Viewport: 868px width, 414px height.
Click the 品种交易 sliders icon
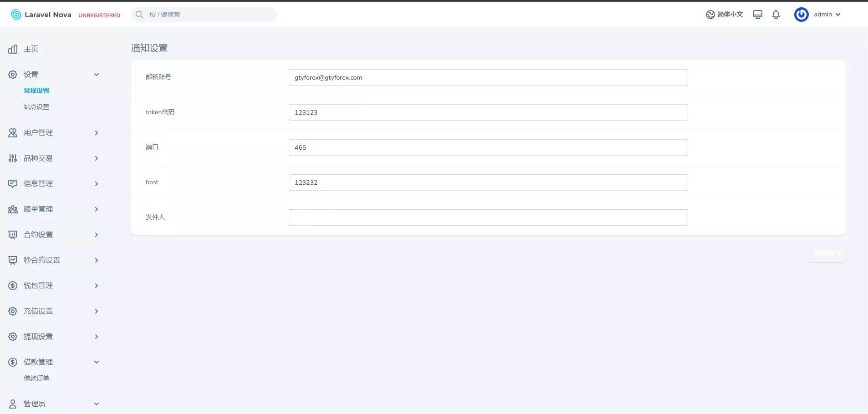[13, 158]
